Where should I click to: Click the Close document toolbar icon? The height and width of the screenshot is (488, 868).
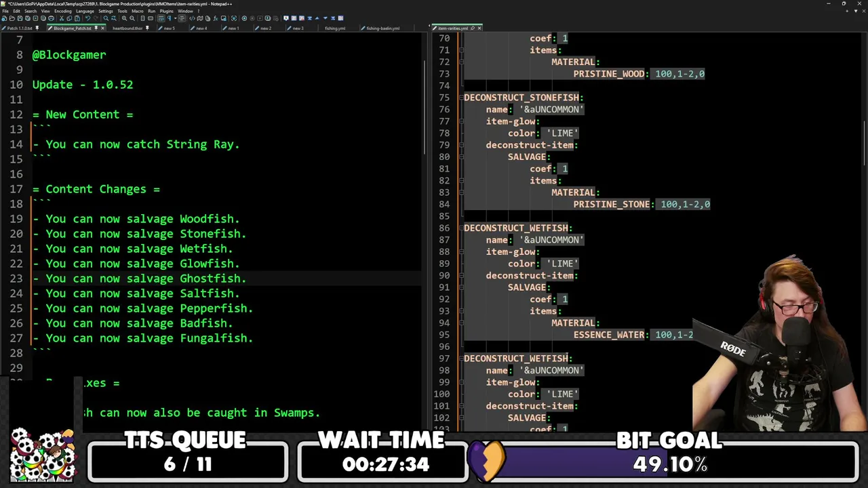point(35,18)
